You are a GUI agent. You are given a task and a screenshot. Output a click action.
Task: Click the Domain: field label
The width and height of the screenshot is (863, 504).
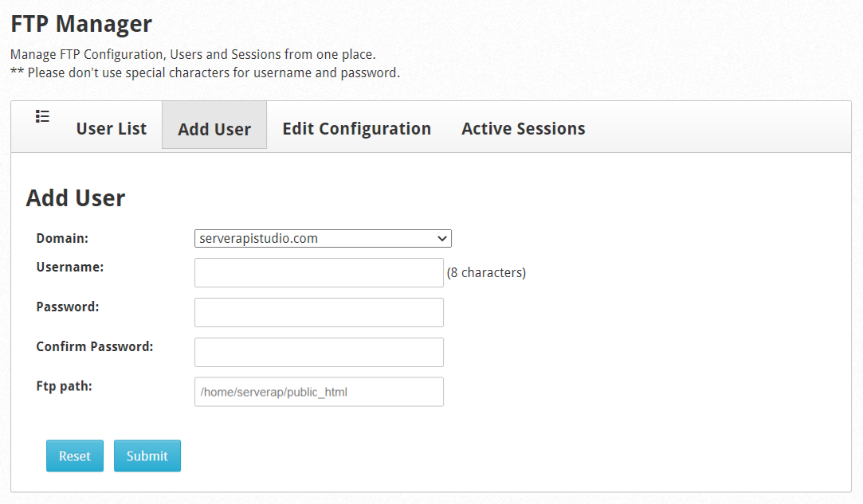pyautogui.click(x=62, y=238)
